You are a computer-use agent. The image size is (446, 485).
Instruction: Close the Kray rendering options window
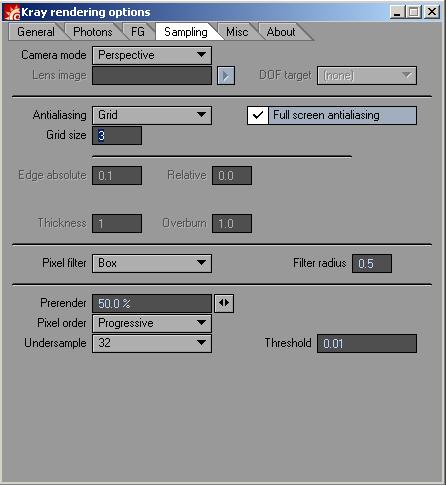[432, 12]
